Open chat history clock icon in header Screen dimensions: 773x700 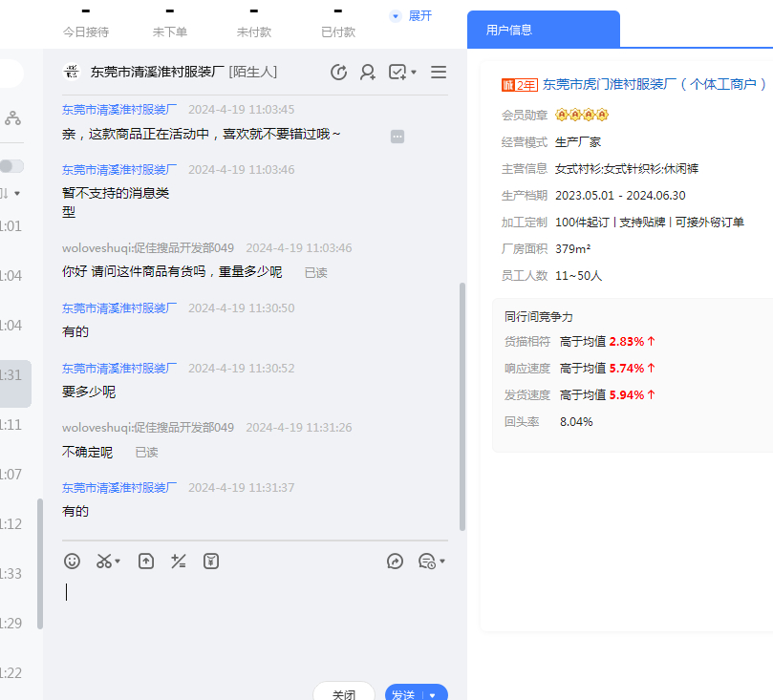[338, 72]
